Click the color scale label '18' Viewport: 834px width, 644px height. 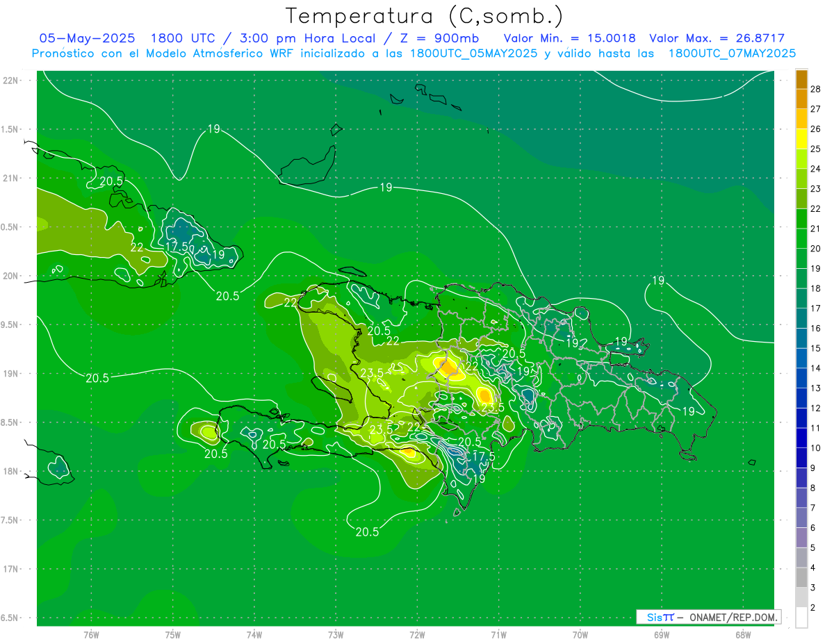815,288
